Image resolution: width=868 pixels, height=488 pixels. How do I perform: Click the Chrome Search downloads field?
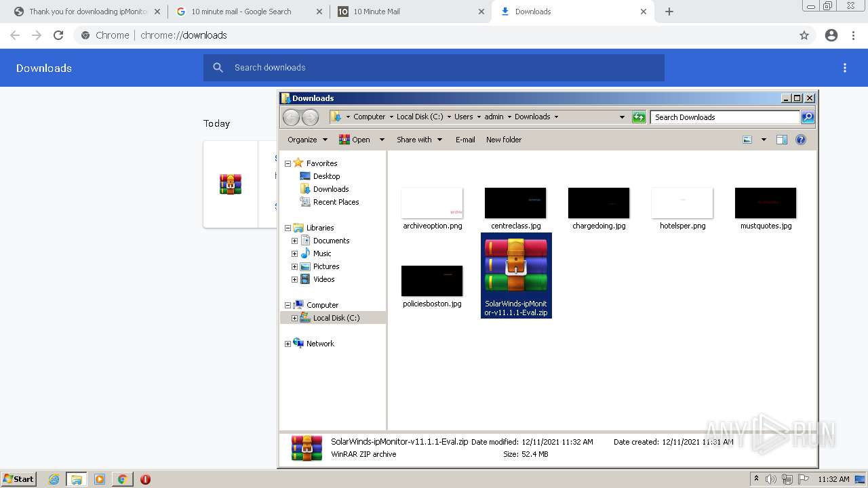pyautogui.click(x=434, y=68)
